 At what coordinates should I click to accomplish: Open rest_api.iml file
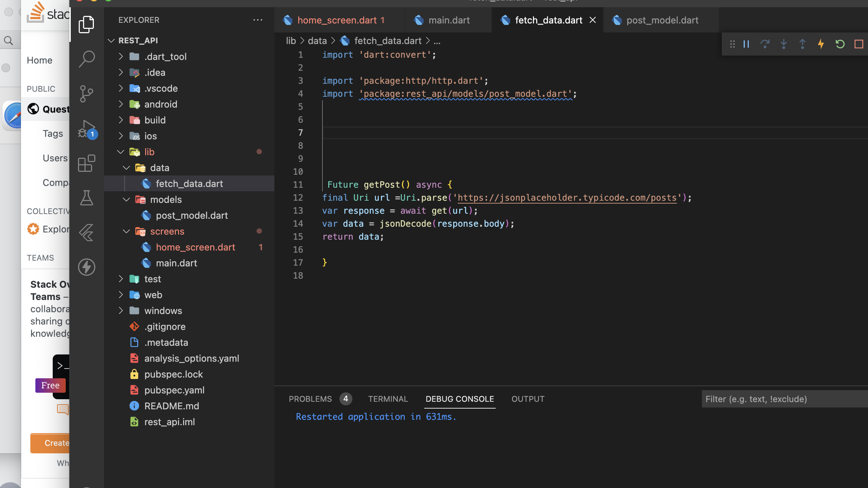pyautogui.click(x=189, y=422)
